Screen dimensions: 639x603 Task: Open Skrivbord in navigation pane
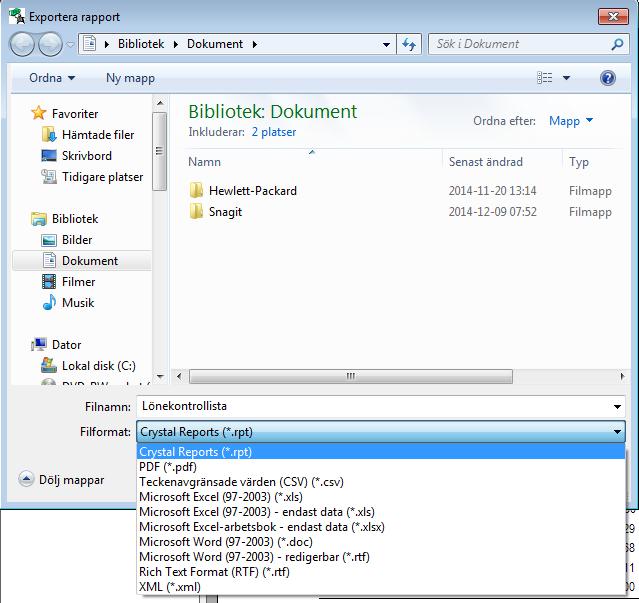[87, 156]
